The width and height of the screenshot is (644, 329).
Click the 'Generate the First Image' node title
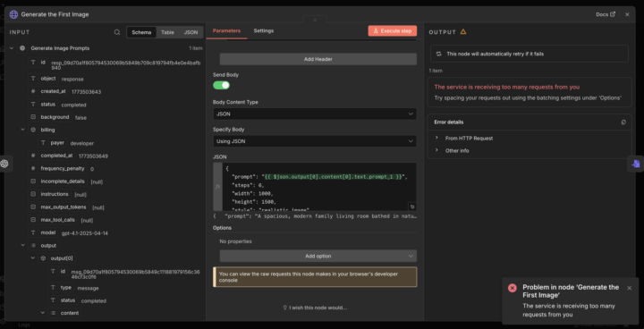(55, 14)
